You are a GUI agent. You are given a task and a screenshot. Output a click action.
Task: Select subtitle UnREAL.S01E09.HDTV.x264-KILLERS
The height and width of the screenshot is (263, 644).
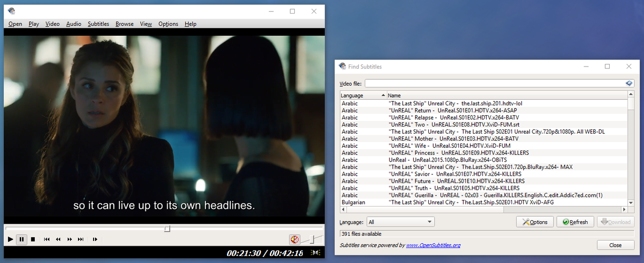484,153
